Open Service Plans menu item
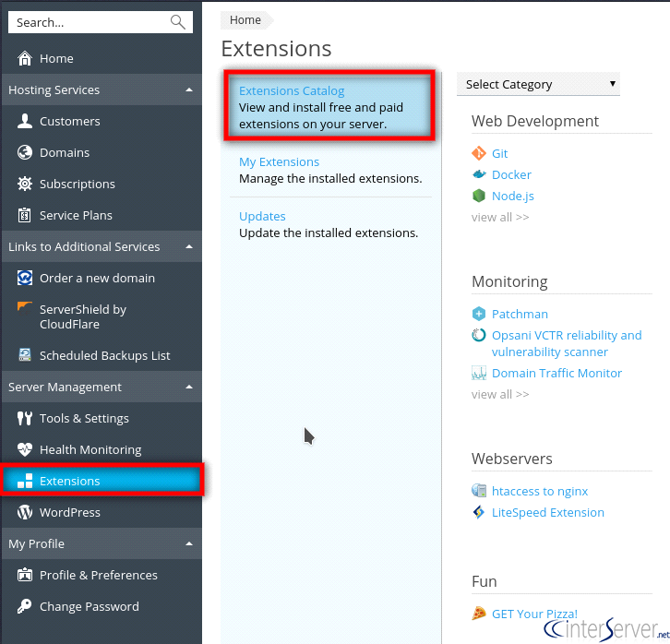670x644 pixels. (x=102, y=215)
